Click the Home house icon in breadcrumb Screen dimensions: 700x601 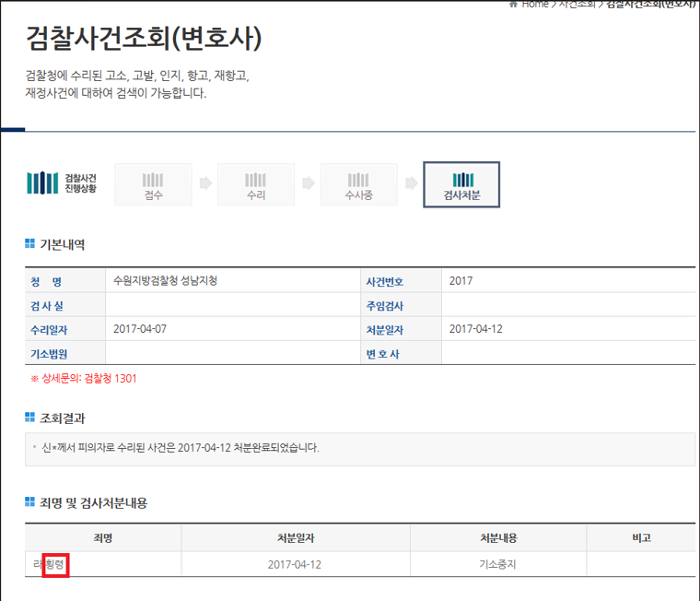513,4
